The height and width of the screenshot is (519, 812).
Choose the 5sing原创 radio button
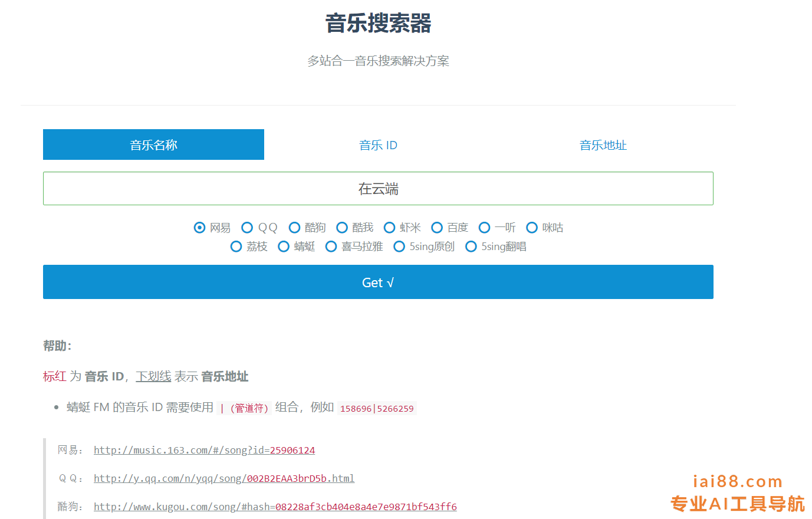[399, 247]
